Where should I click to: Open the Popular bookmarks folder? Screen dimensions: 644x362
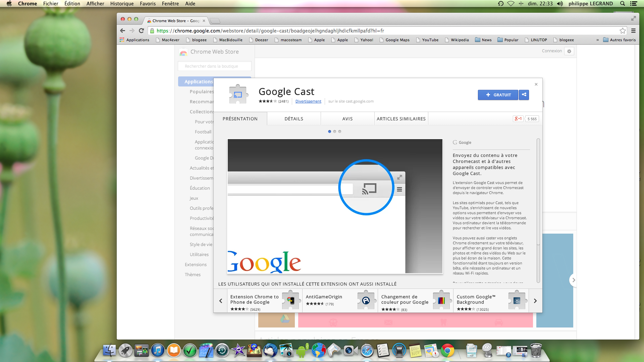tap(508, 40)
